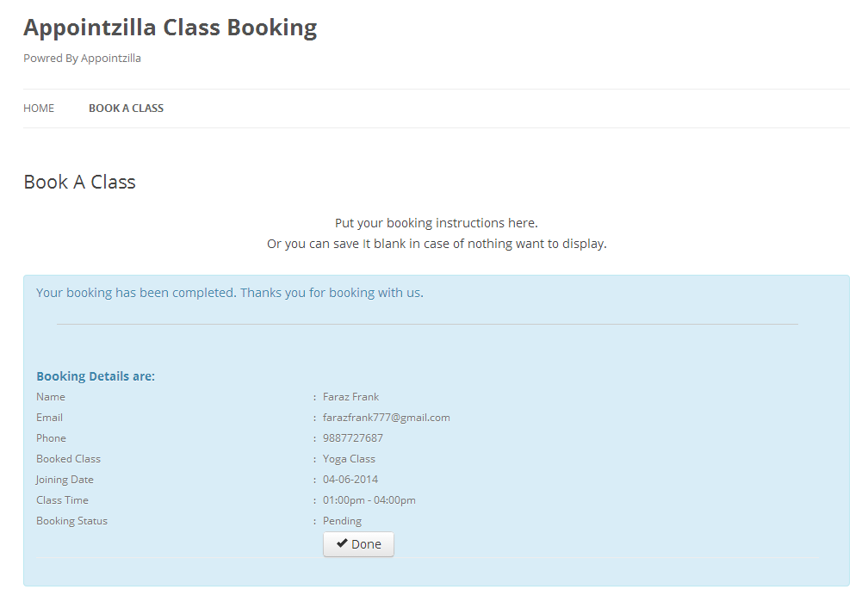Image resolution: width=868 pixels, height=608 pixels.
Task: Click the Booking Status label
Action: coord(72,521)
